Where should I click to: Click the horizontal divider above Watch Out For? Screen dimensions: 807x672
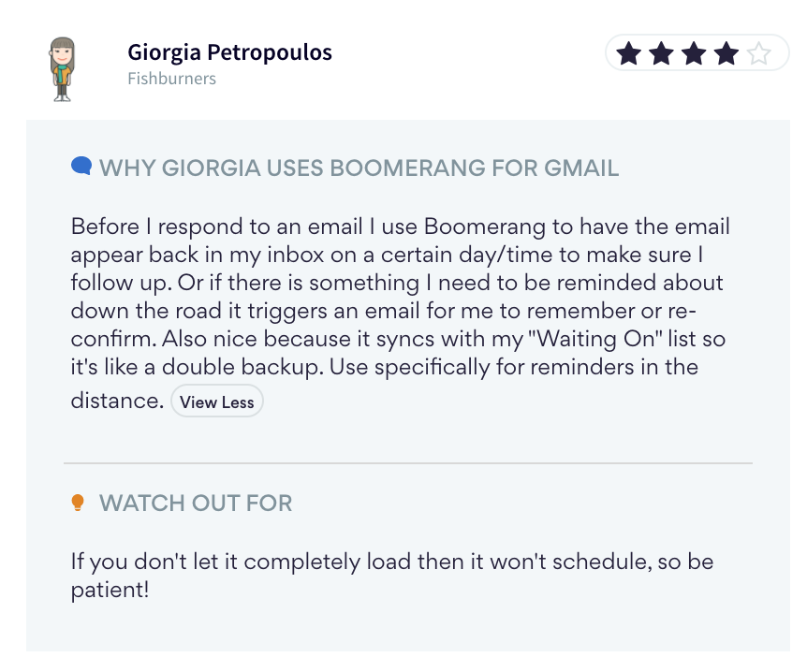[408, 463]
